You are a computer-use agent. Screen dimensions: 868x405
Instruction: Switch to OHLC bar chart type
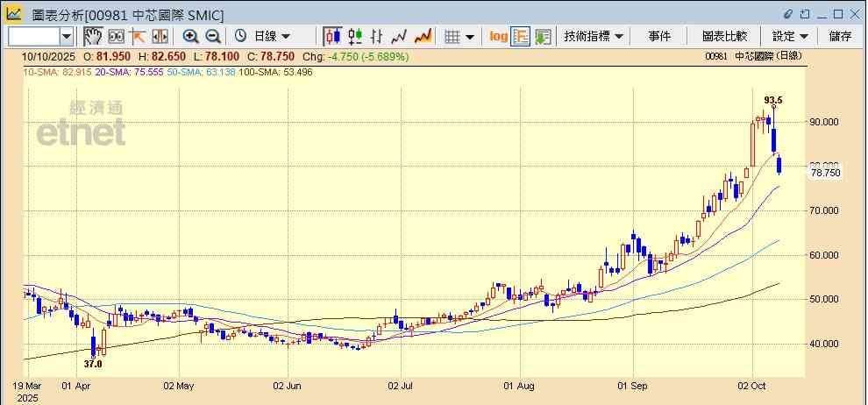377,36
